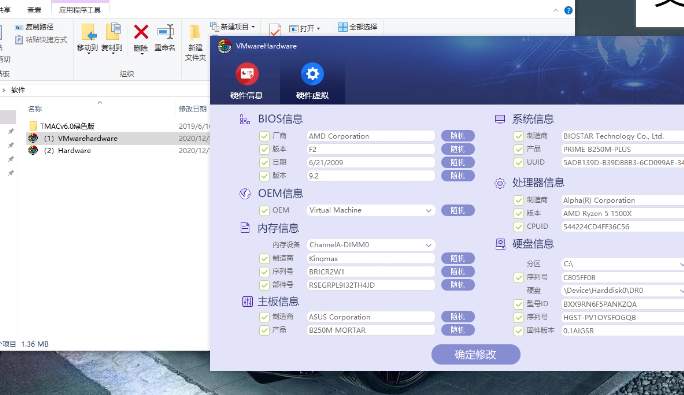This screenshot has width=684, height=395.
Task: Click the OEM信息 section icon
Action: click(x=245, y=193)
